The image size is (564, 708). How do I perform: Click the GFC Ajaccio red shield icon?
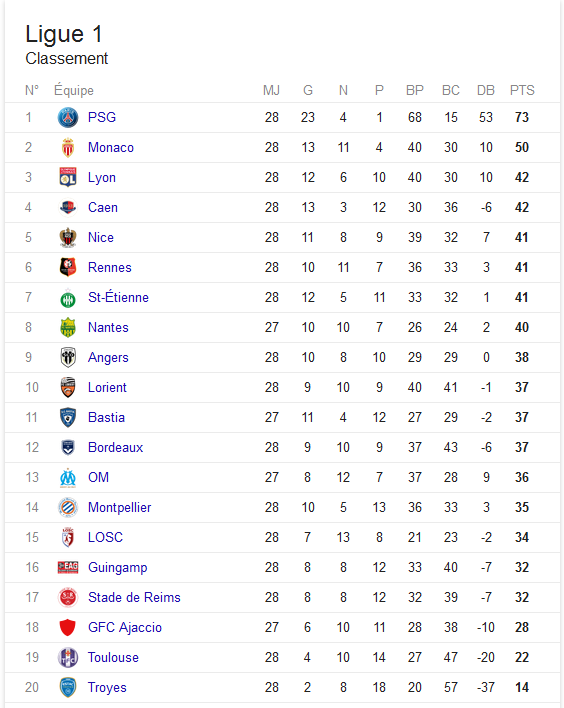click(68, 628)
